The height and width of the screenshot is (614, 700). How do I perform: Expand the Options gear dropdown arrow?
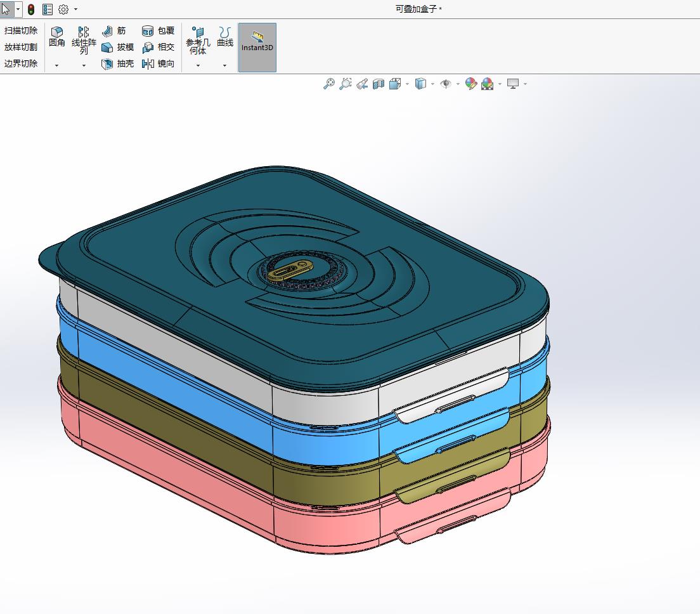pyautogui.click(x=75, y=9)
